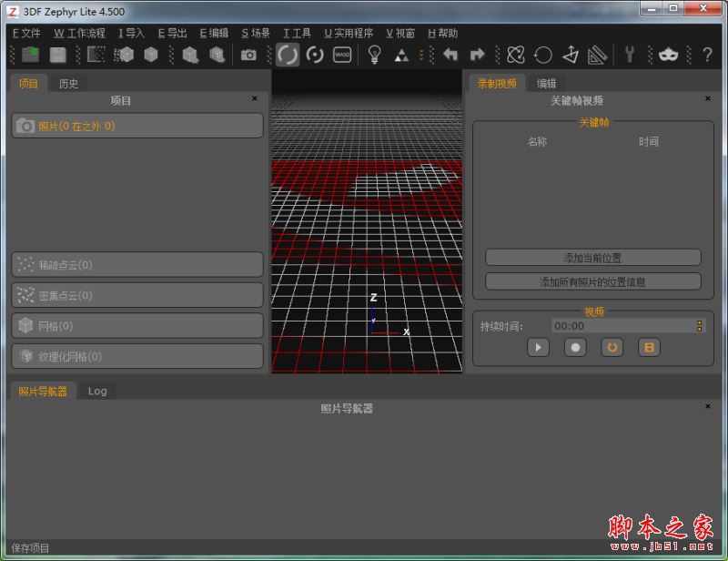This screenshot has width=728, height=561.
Task: Select the pivot orbit navigation icon
Action: (x=315, y=55)
